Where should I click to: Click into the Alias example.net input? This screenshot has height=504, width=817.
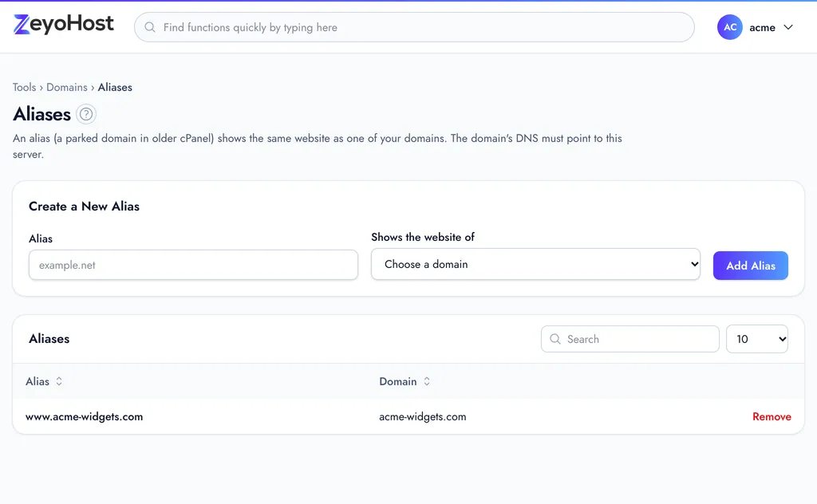(x=193, y=265)
